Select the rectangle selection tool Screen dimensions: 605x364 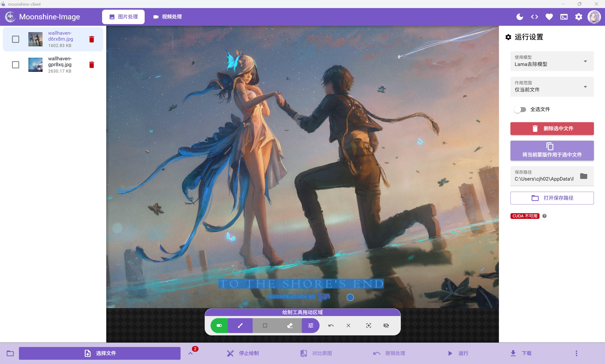click(x=265, y=325)
